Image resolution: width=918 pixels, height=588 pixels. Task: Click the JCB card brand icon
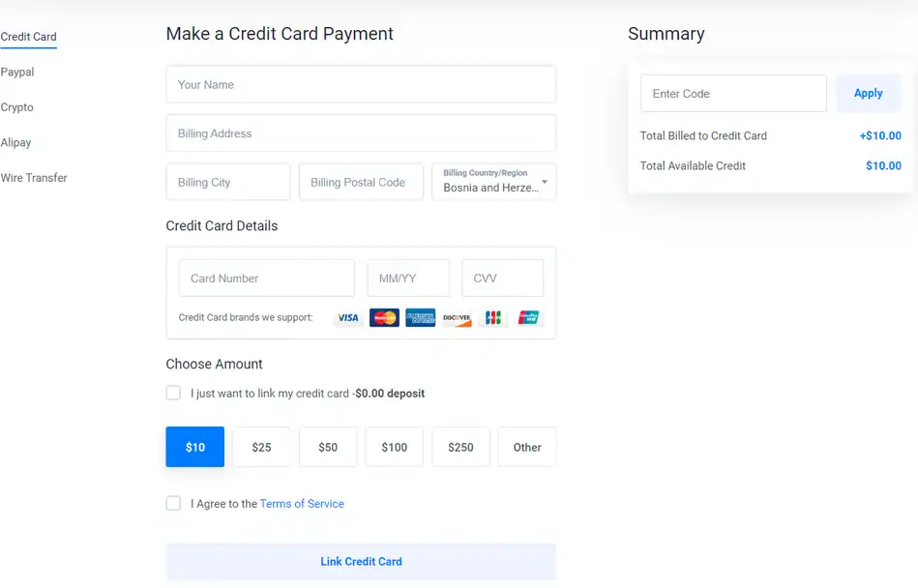492,317
